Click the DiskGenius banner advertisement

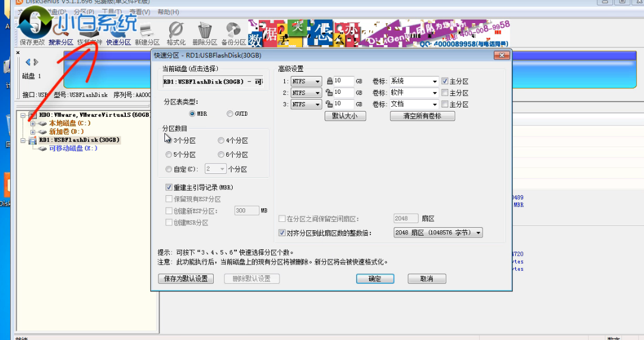point(379,33)
